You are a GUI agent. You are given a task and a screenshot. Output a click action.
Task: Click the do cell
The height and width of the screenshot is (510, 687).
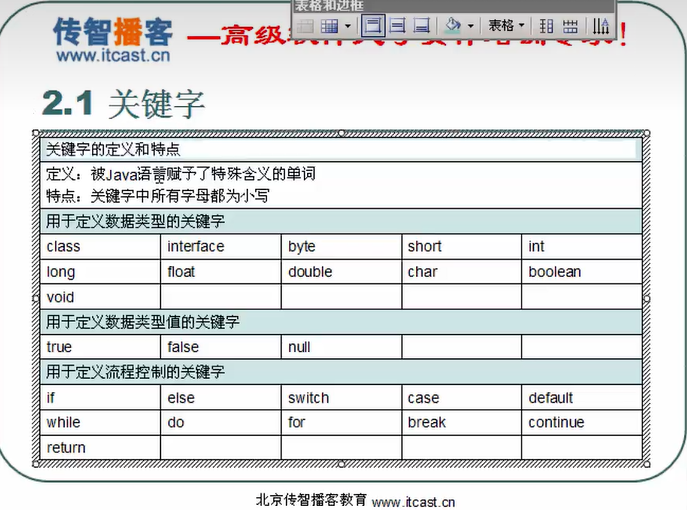[x=221, y=422]
